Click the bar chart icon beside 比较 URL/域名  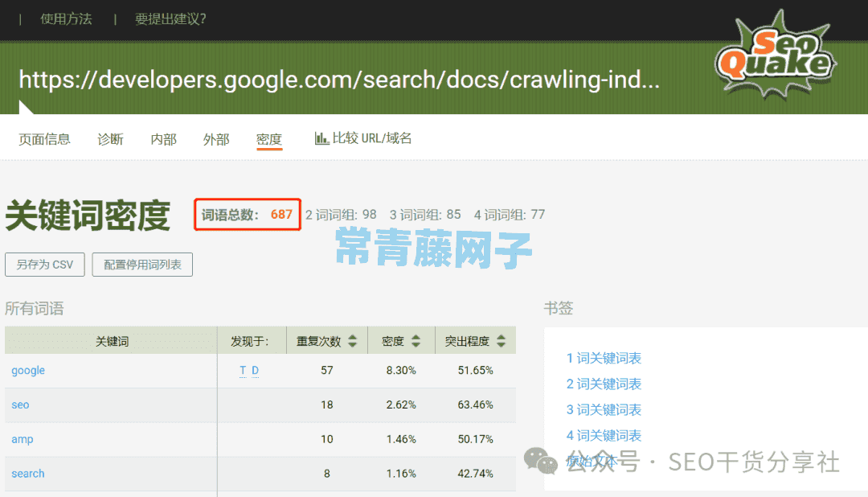tap(321, 138)
